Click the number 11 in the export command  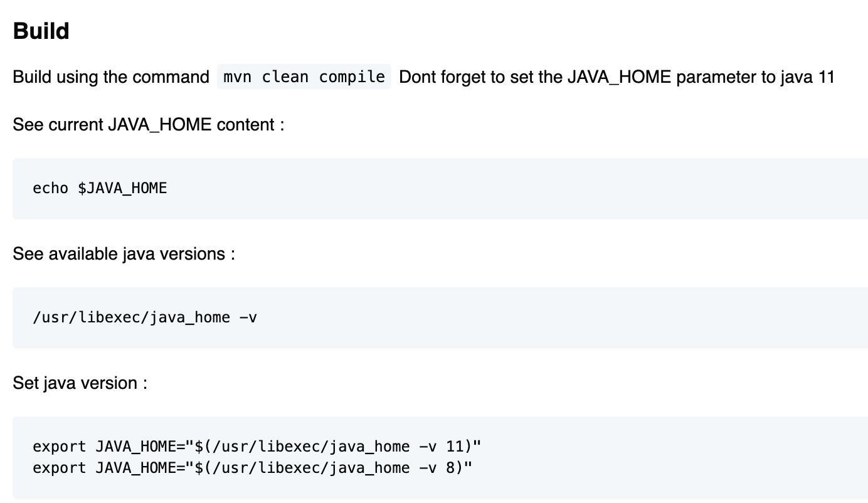454,447
